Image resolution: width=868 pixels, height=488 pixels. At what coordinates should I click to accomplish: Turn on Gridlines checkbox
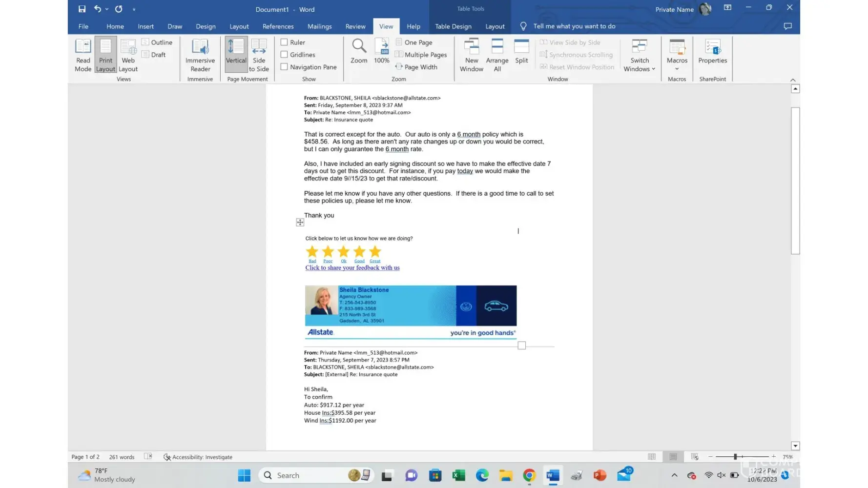284,55
